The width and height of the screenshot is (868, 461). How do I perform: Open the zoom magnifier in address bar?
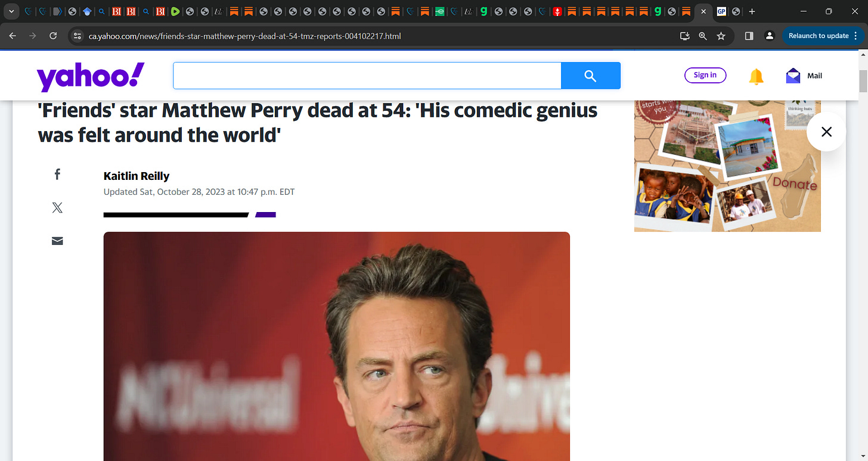click(703, 36)
